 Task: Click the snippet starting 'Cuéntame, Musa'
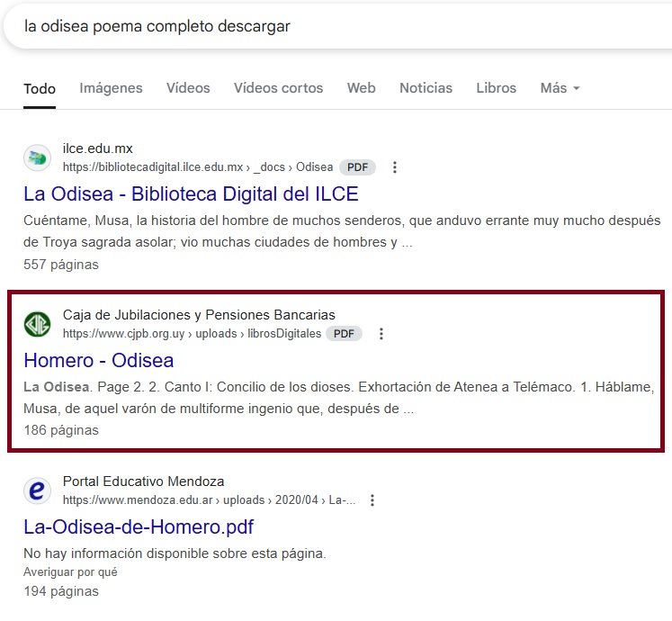(342, 231)
